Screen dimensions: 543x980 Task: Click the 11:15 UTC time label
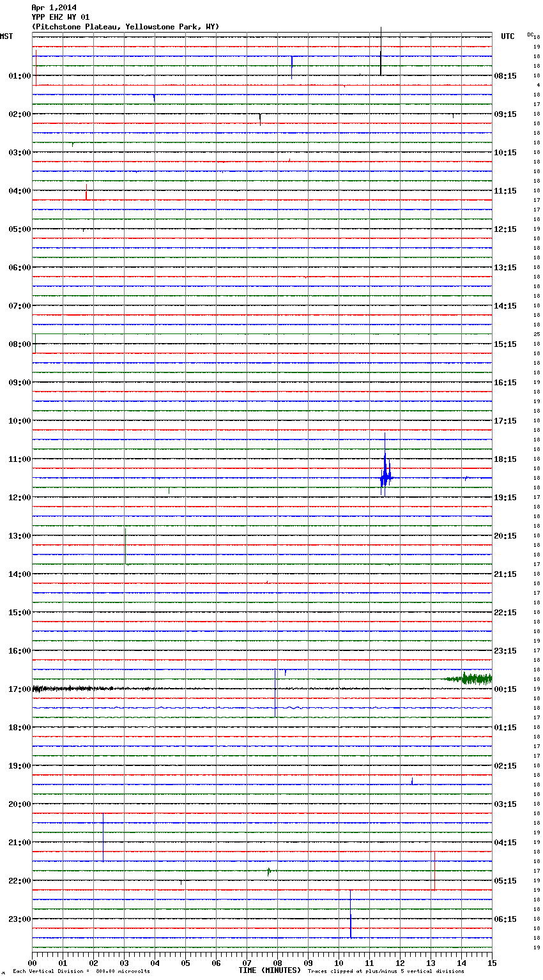[x=505, y=190]
